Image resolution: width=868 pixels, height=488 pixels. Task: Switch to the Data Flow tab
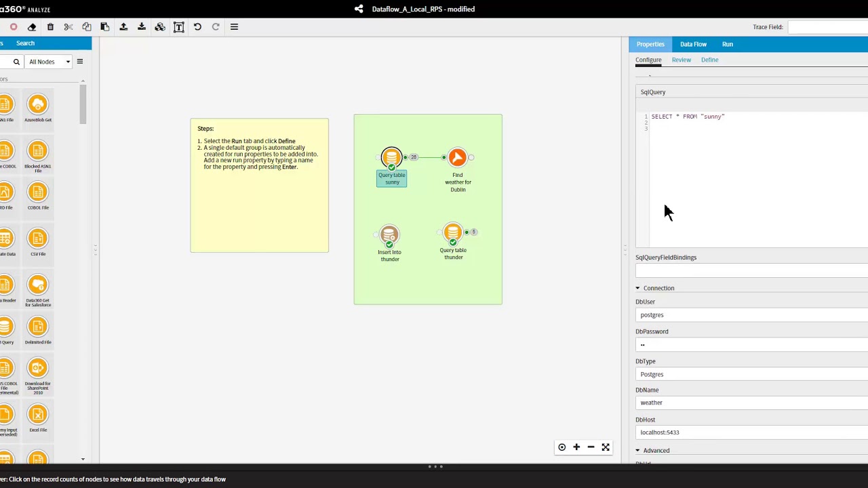pyautogui.click(x=693, y=44)
